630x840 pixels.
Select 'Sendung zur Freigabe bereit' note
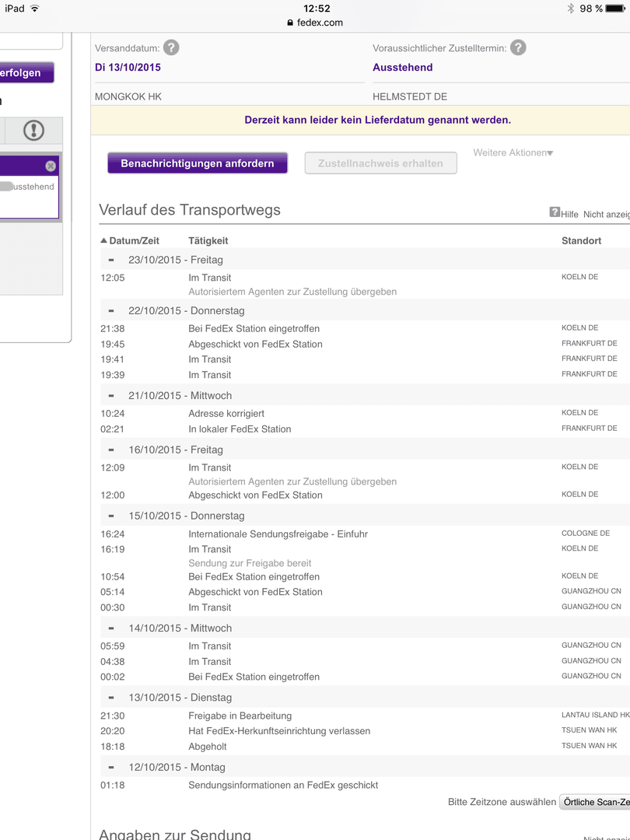[250, 563]
